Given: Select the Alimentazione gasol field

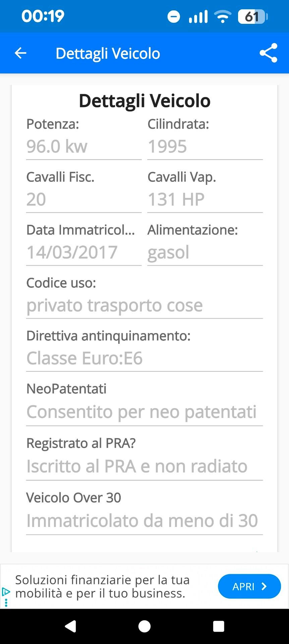Looking at the screenshot, I should [205, 252].
